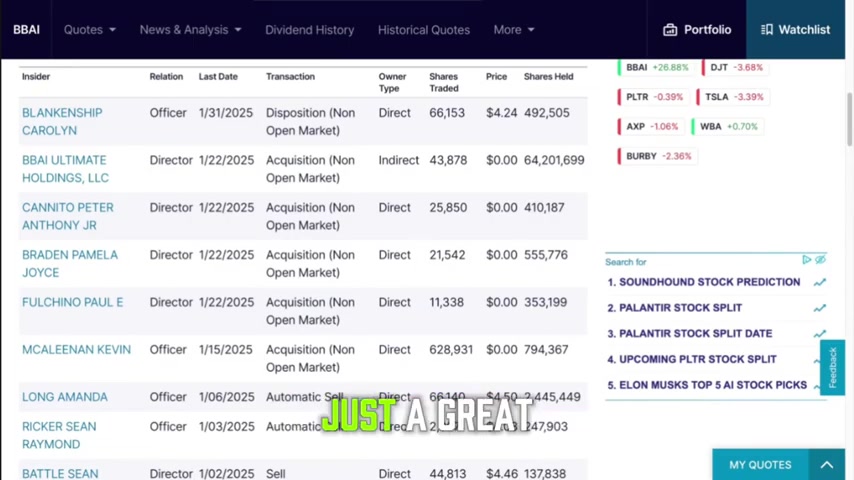Viewport: 854px width, 480px height.
Task: Go to Dividend History tab
Action: (309, 30)
